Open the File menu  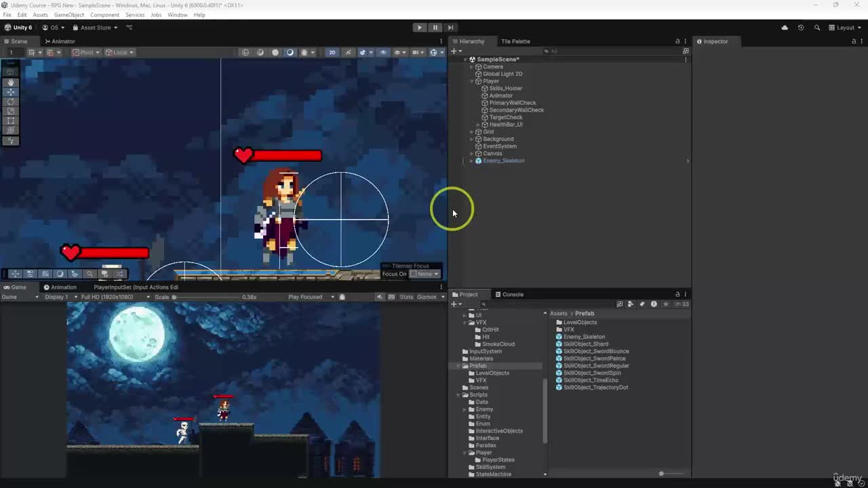7,15
